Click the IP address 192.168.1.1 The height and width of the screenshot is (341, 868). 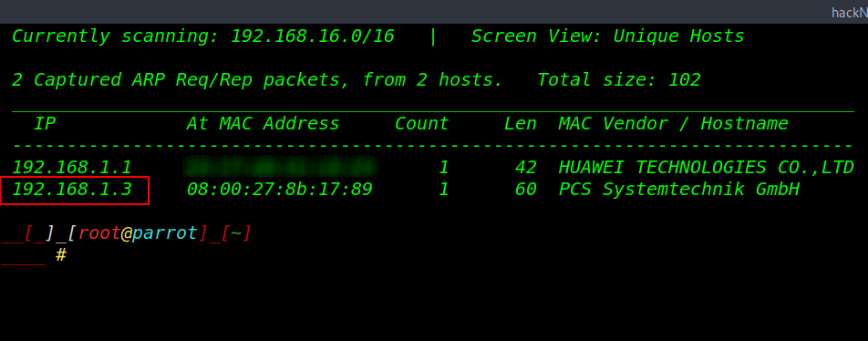pos(72,168)
